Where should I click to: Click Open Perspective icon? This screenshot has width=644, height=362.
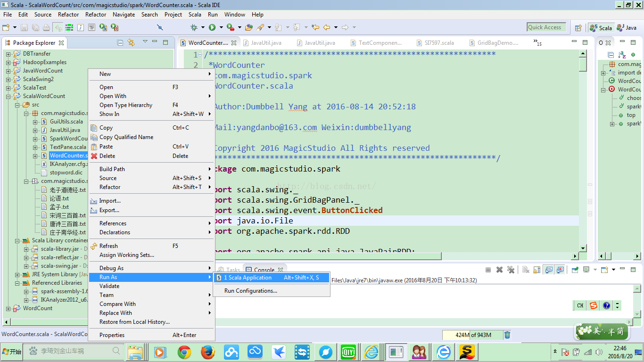(578, 28)
